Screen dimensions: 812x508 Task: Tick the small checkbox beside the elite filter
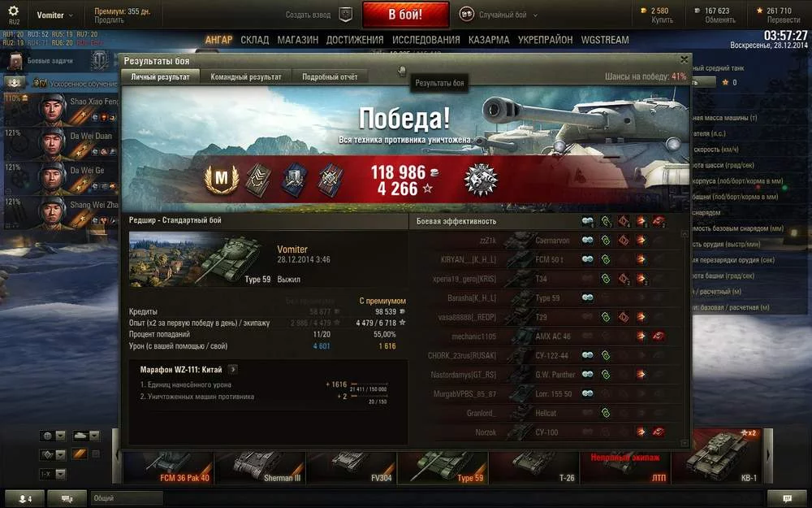point(96,454)
